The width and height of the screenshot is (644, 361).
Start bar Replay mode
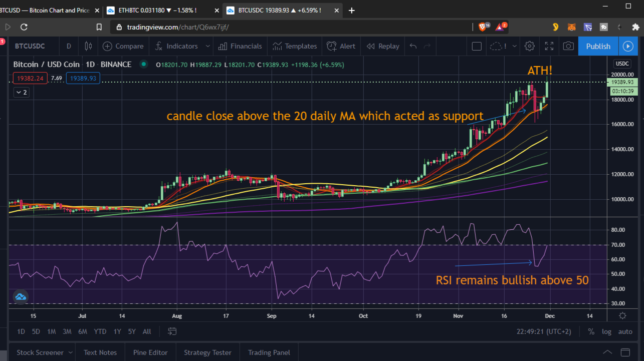(382, 46)
